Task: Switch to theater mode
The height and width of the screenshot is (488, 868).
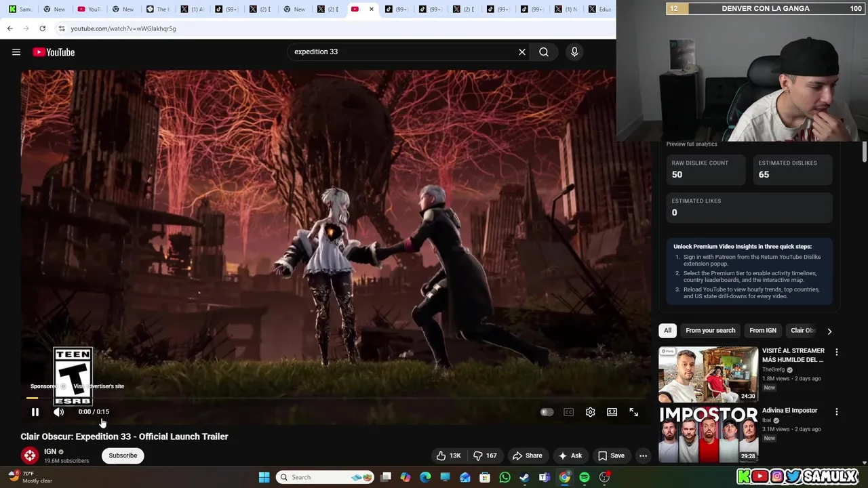Action: [612, 412]
